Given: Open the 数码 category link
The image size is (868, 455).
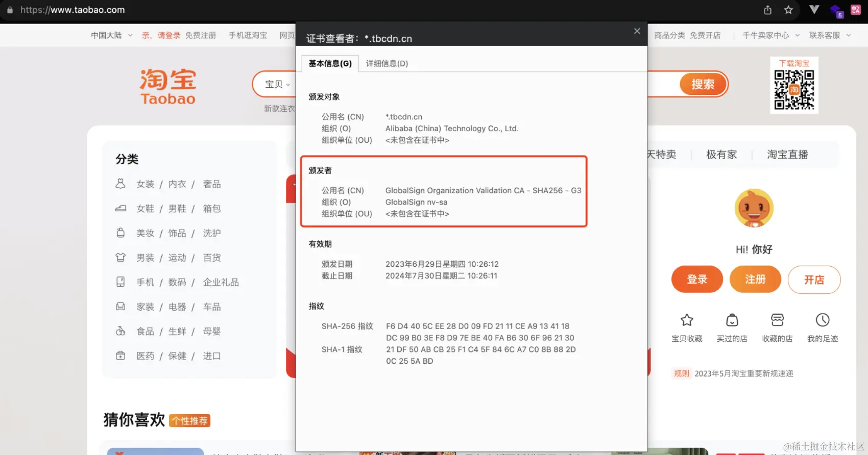Looking at the screenshot, I should click(177, 282).
